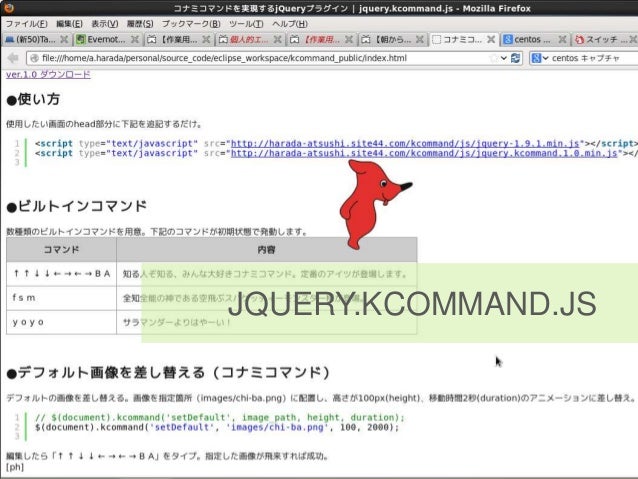Click the Firefox logo in title bar
The image size is (638, 479).
coord(9,8)
